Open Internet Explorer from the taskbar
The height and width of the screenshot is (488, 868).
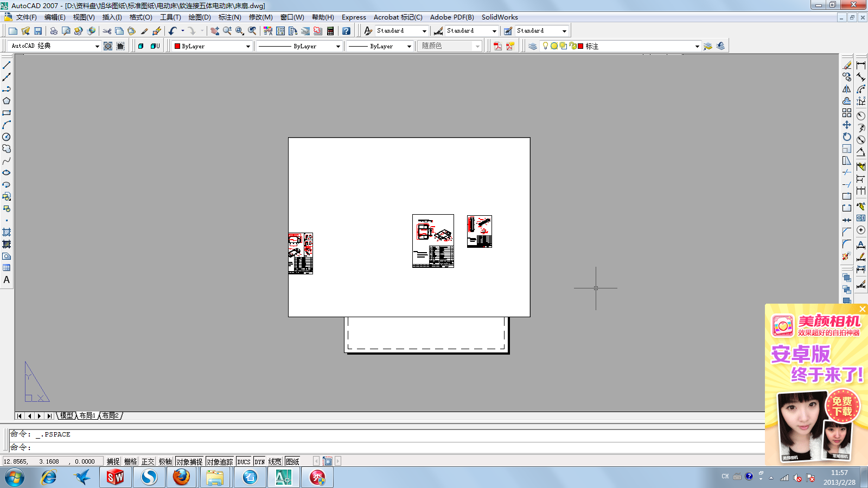click(49, 477)
